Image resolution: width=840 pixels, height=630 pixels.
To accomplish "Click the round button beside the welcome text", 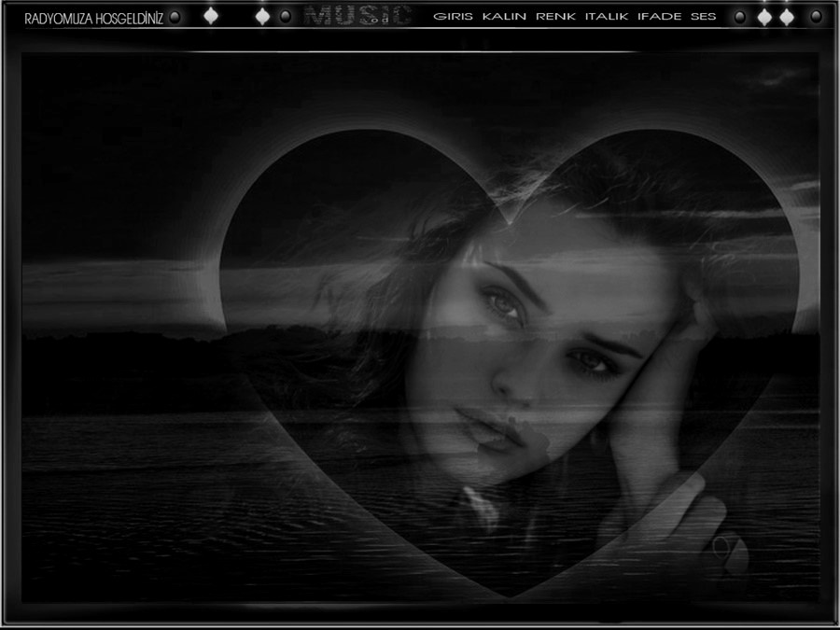I will [x=175, y=17].
